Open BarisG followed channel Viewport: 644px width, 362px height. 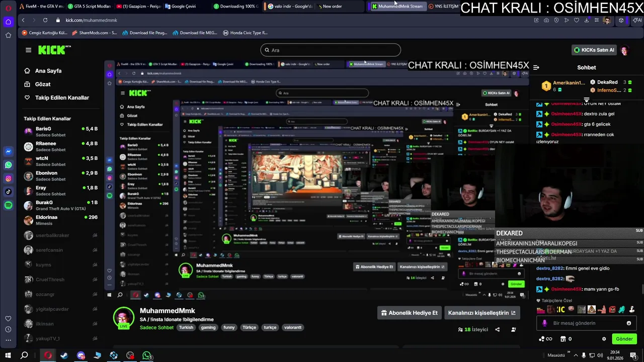(61, 132)
